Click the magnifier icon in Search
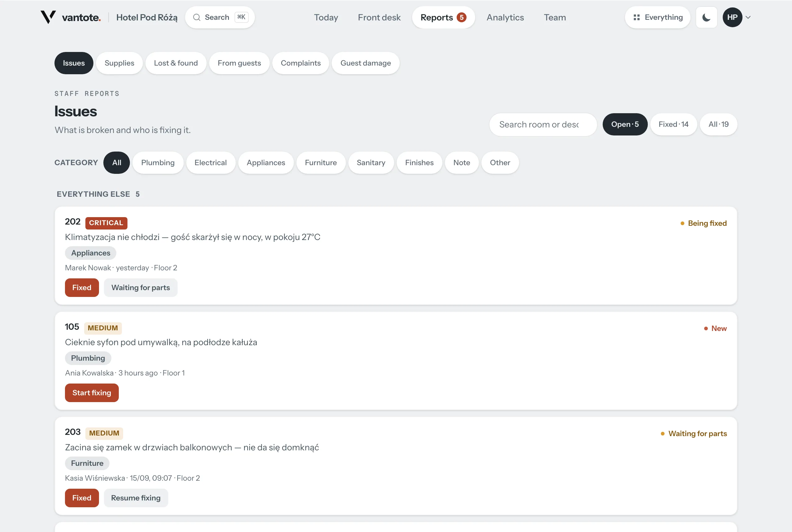The height and width of the screenshot is (532, 792). point(197,17)
